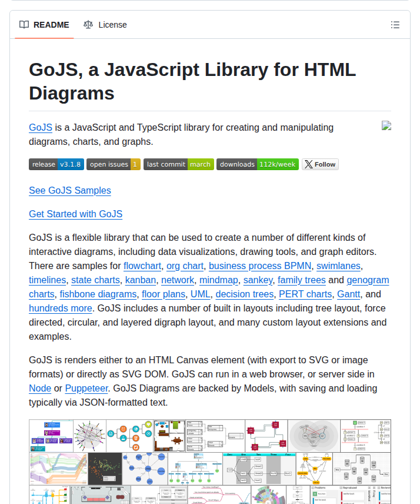Viewport: 420px width, 504px height.
Task: Open the hundreds more link
Action: [x=61, y=309]
